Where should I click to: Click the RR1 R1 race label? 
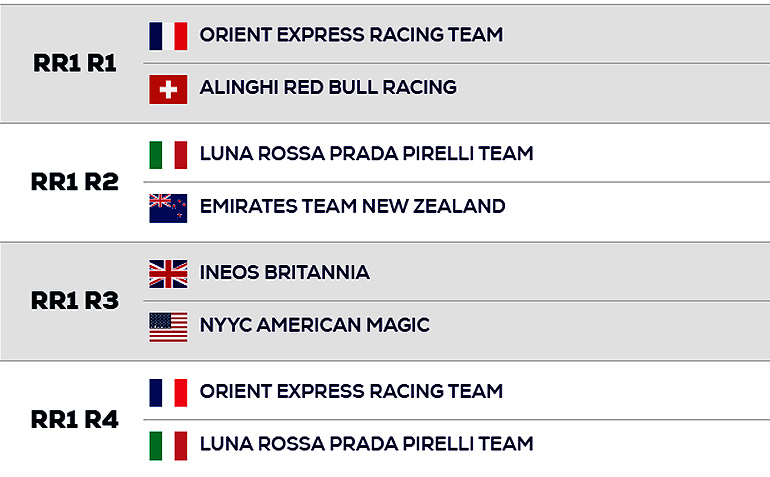coord(74,63)
